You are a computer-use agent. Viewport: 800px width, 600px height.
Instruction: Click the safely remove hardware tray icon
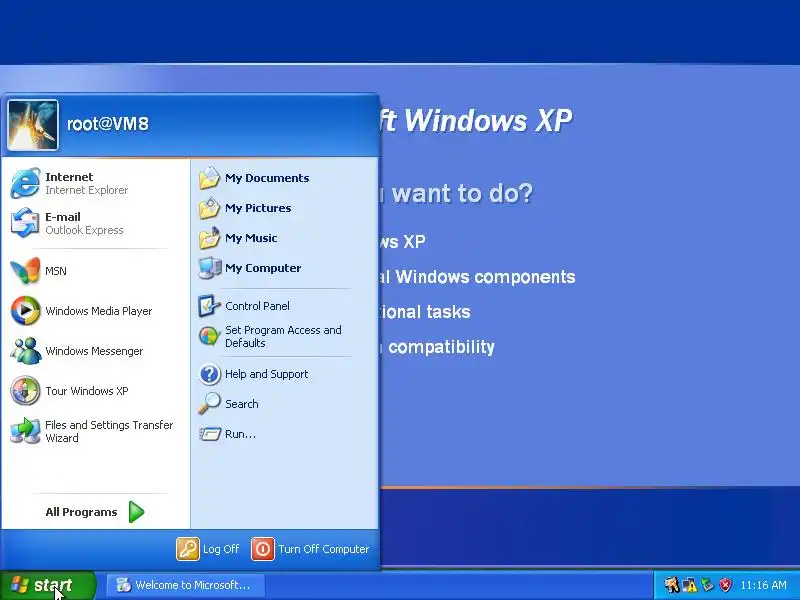pyautogui.click(x=707, y=585)
